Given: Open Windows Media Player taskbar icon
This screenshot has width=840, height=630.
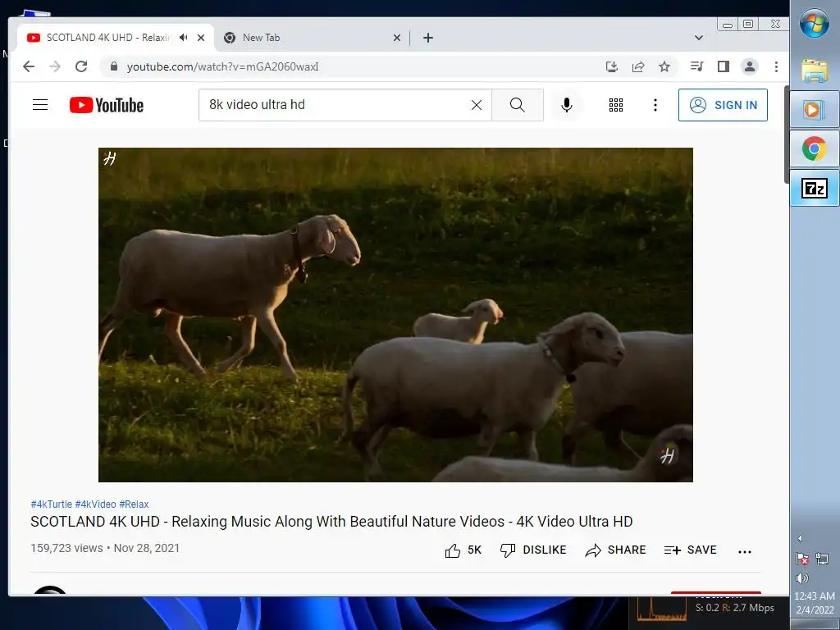Looking at the screenshot, I should [x=815, y=110].
